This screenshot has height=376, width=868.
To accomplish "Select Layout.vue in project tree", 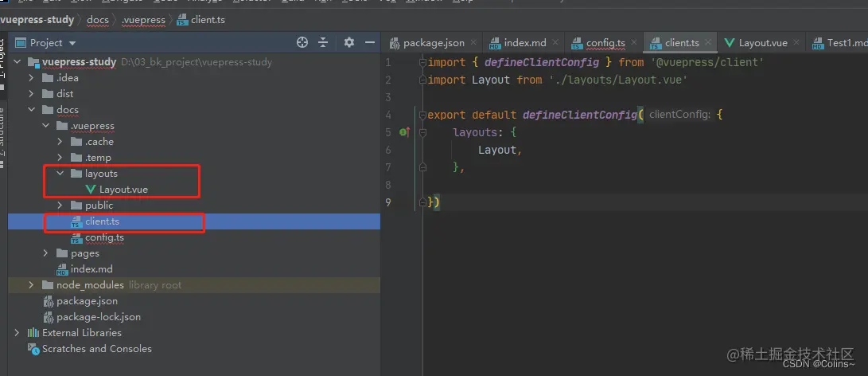I will point(123,190).
